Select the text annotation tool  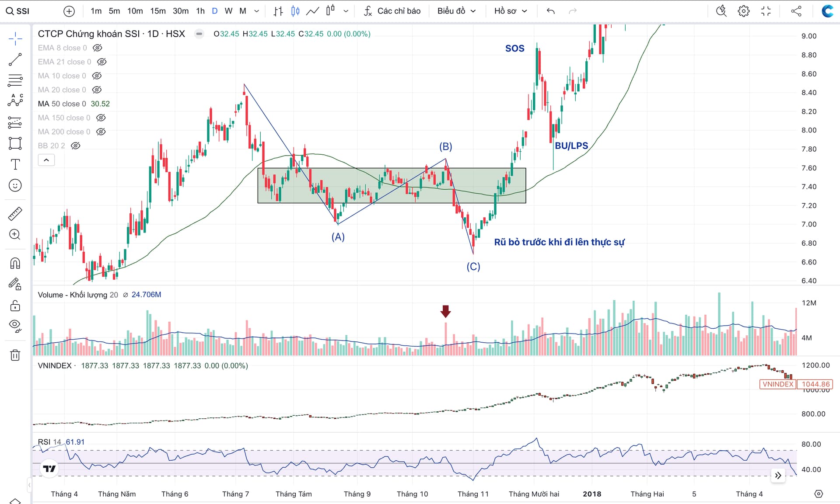tap(15, 164)
